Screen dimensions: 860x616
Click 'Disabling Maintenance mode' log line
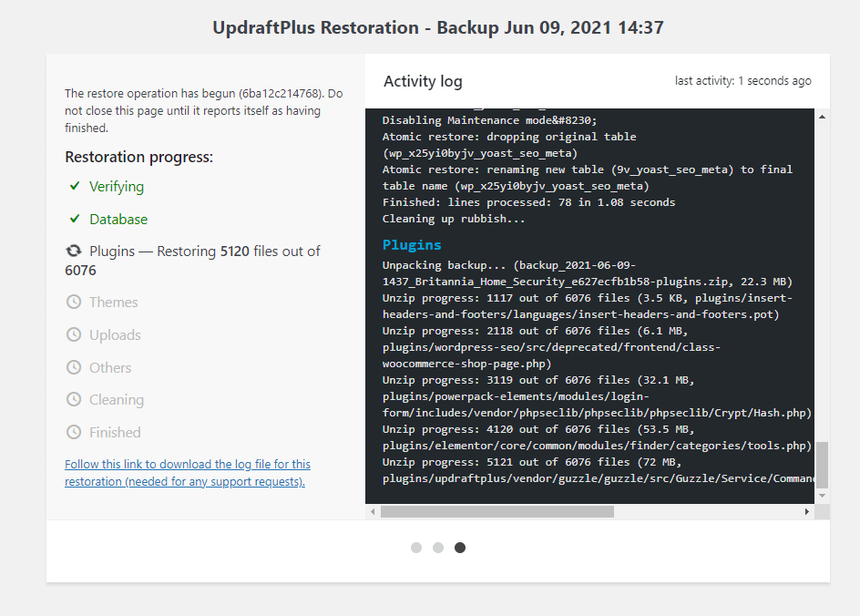click(x=490, y=120)
